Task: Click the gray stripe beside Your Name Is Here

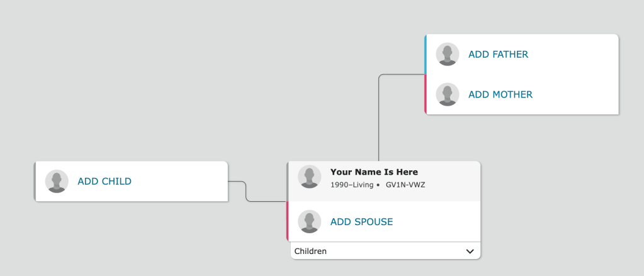Action: (288, 181)
